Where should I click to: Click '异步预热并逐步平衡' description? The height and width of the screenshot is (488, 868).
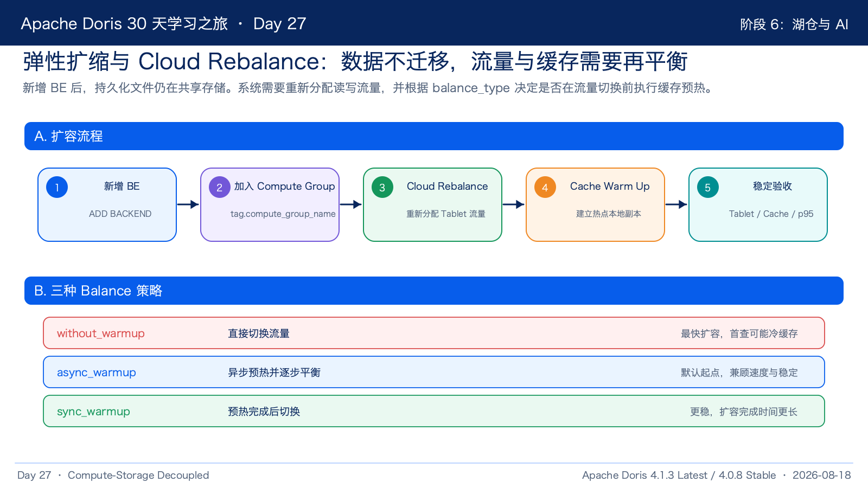coord(274,373)
